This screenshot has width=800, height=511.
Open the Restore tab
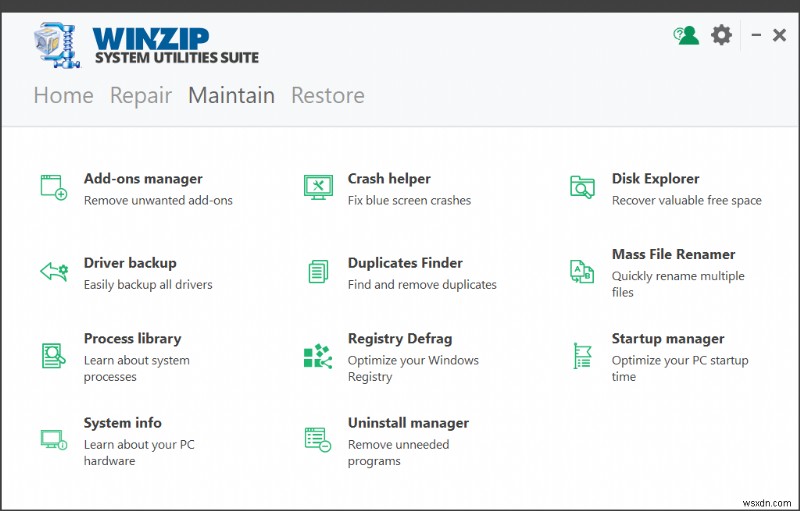tap(327, 96)
